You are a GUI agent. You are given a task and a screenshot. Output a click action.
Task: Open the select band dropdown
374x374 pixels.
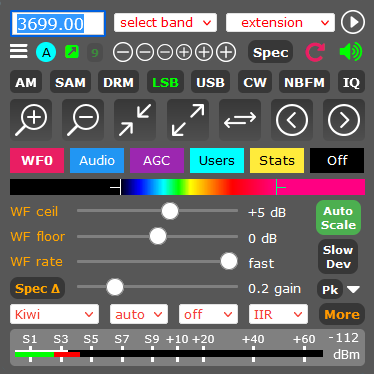(165, 23)
